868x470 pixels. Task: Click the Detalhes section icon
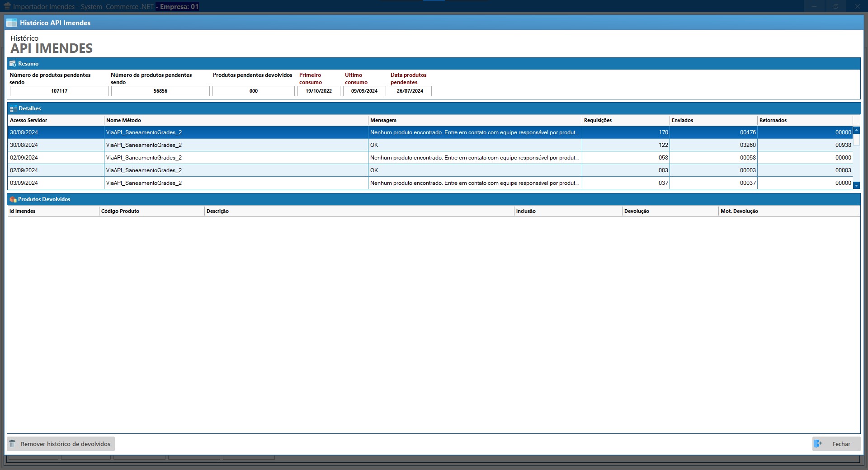13,109
